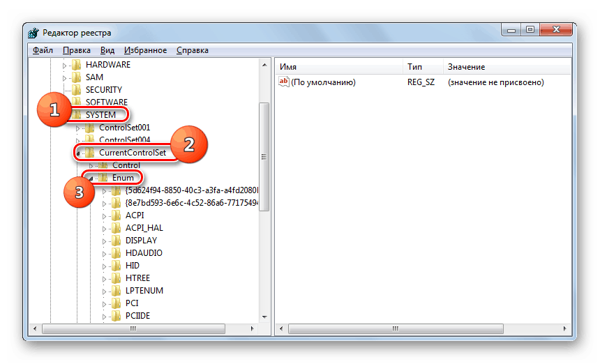This screenshot has width=600, height=364.
Task: Click the values pane scroll left arrow
Action: [x=281, y=328]
